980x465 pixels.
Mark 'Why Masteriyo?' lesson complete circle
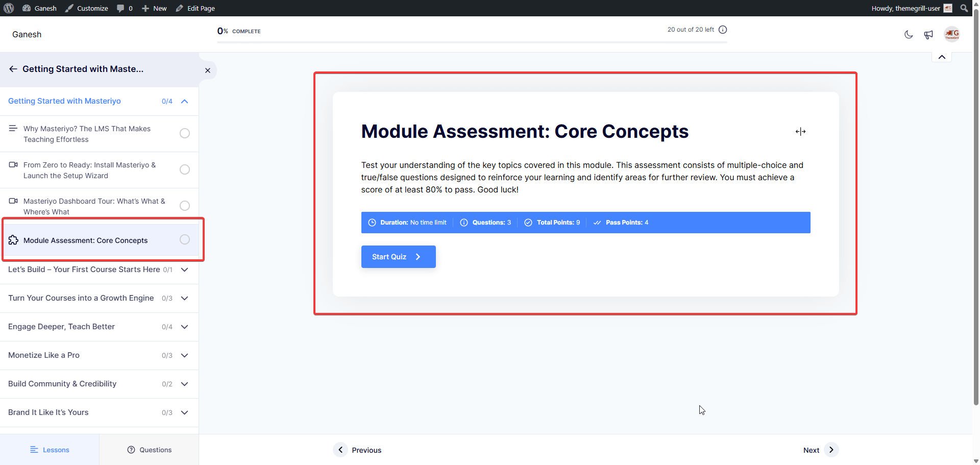click(x=185, y=133)
